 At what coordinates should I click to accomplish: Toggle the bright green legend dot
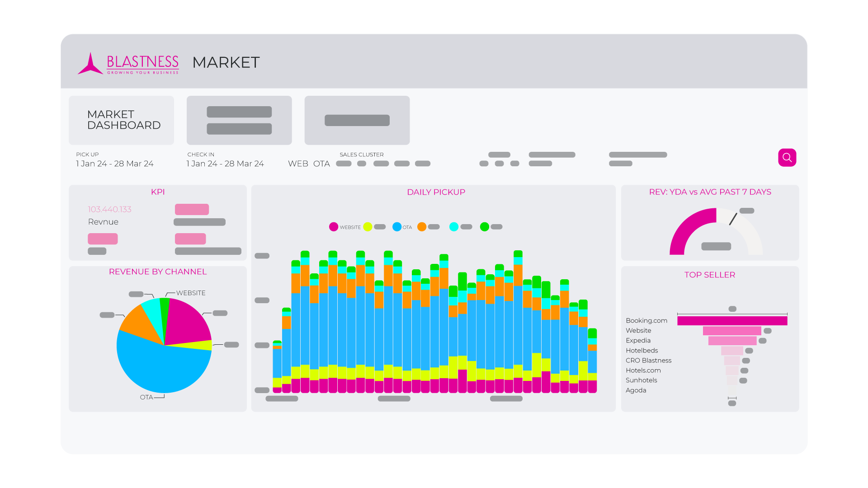485,227
